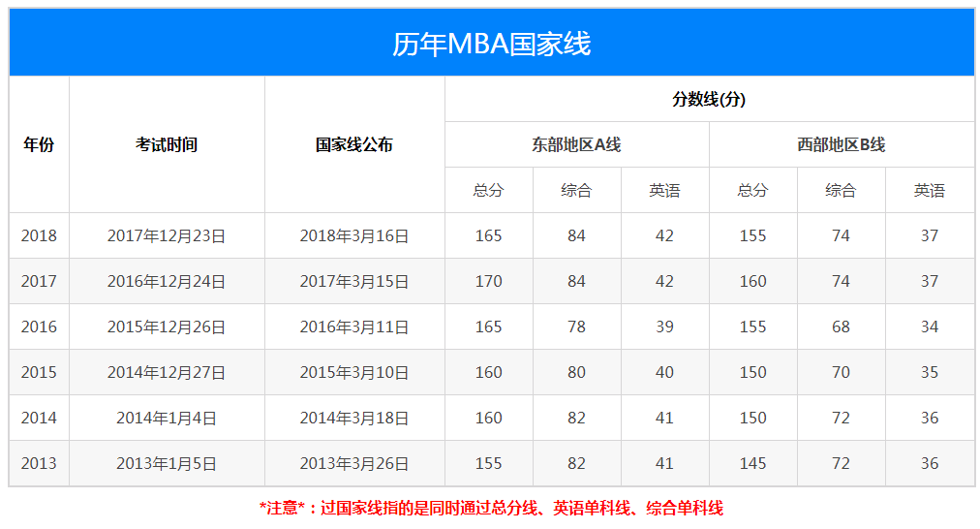This screenshot has width=980, height=529.
Task: Click the 170 total score cell
Action: [489, 281]
